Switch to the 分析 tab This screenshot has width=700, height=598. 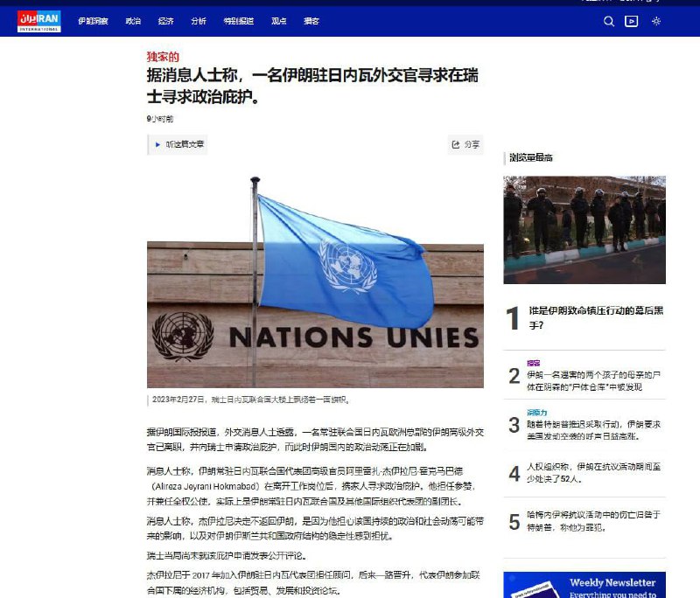(x=199, y=20)
